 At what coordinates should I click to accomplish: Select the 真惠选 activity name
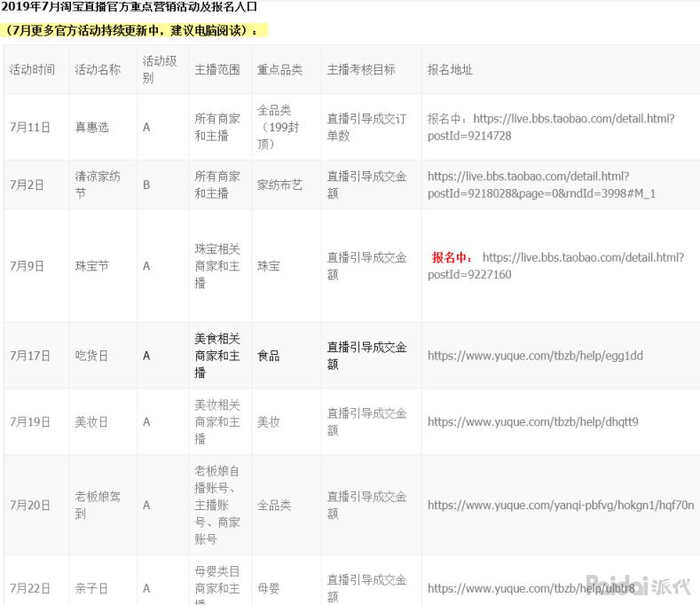tap(92, 127)
